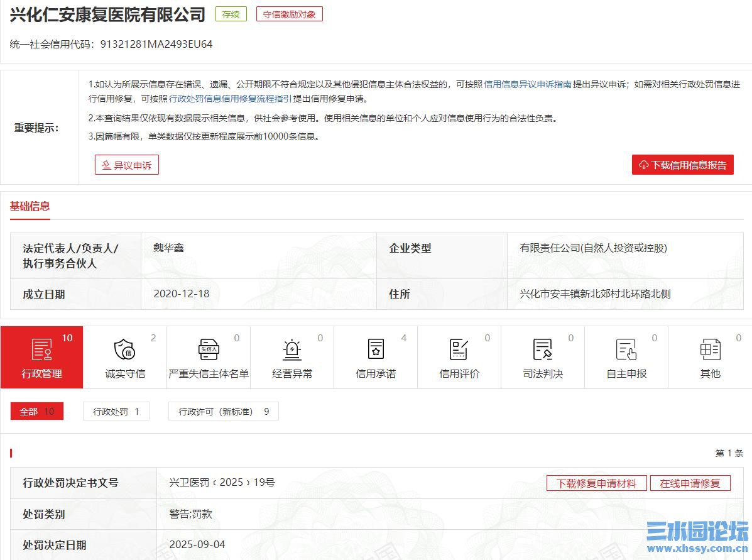Select the 自主申报 icon
Image resolution: width=752 pixels, height=560 pixels.
click(626, 349)
